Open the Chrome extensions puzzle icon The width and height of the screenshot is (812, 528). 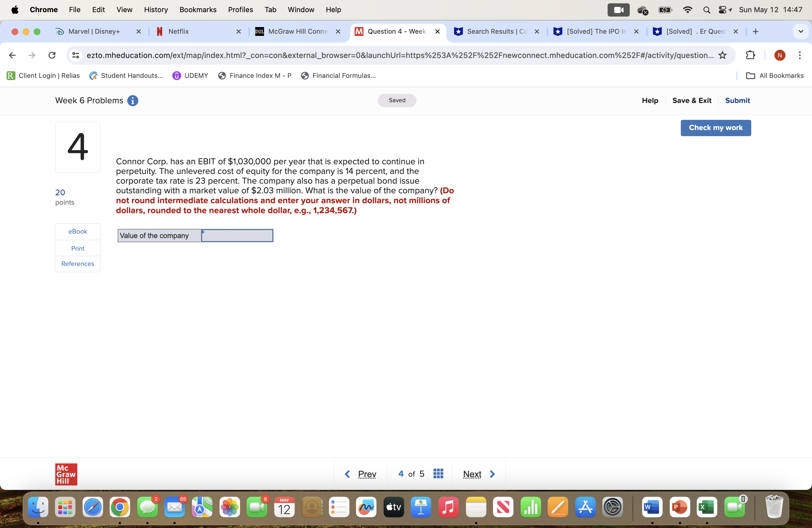[x=750, y=55]
